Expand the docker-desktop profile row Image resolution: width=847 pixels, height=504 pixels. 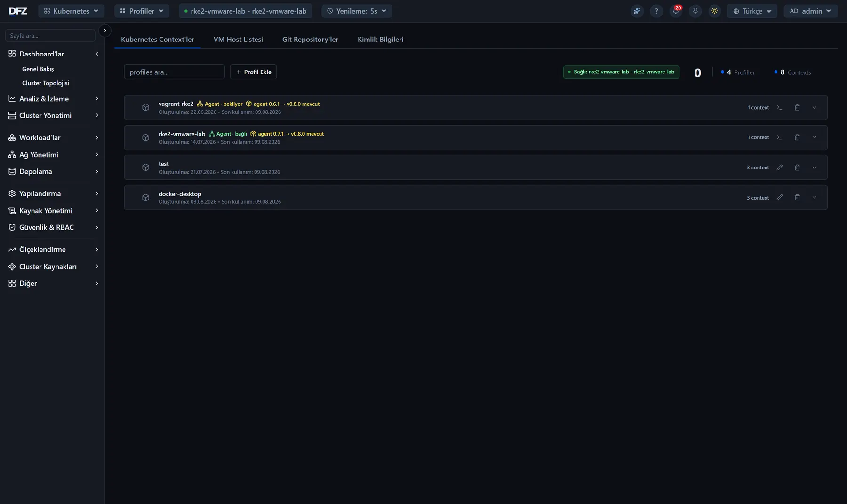click(815, 198)
